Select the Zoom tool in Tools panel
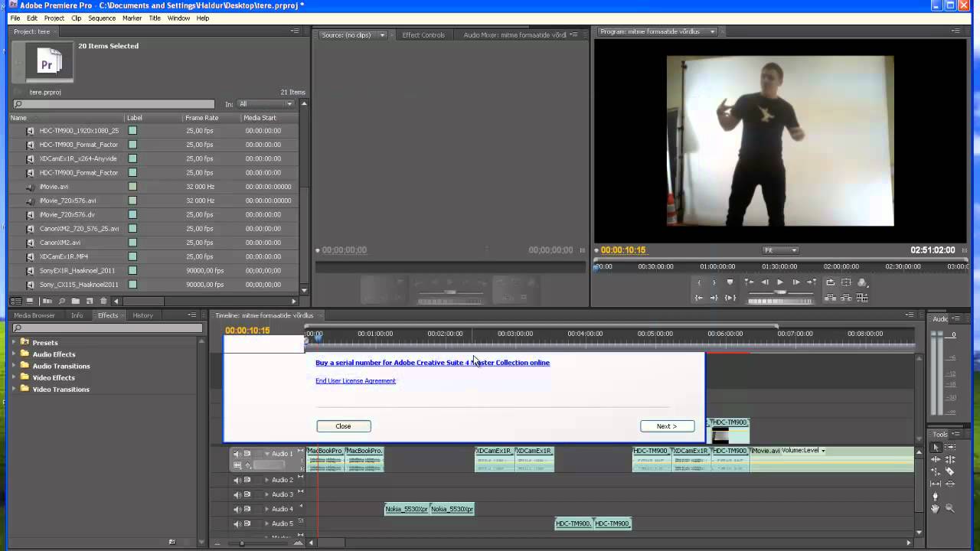 [x=950, y=509]
